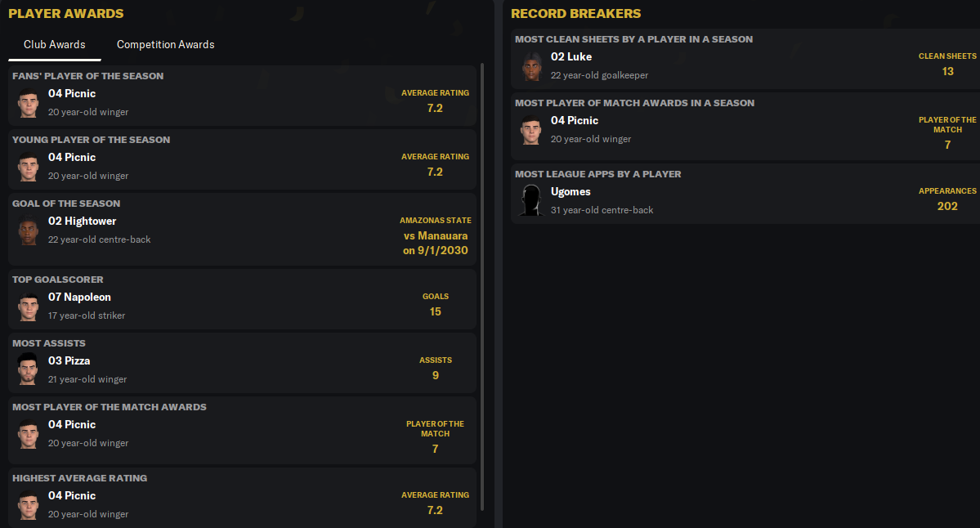Open the Ugomes player name link
This screenshot has height=528, width=980.
571,192
